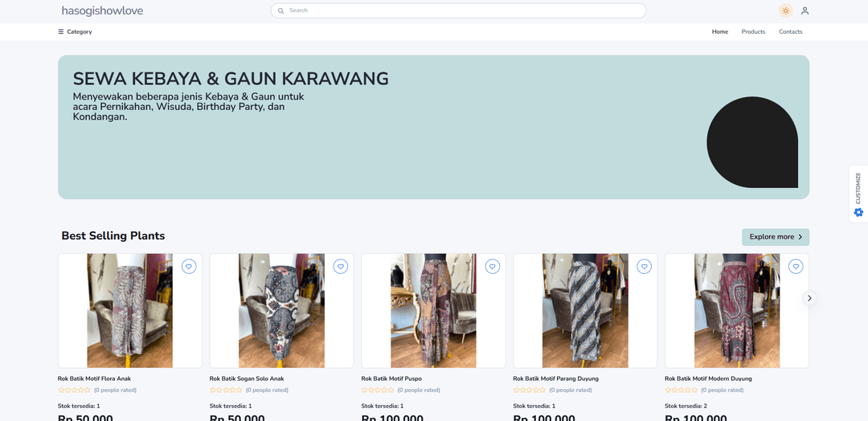This screenshot has width=868, height=421.
Task: Open Rok Batik Motif Parang Duyung photo
Action: (585, 311)
